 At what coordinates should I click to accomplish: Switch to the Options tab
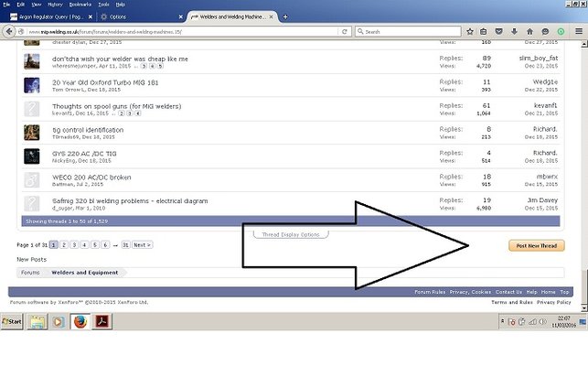coord(137,16)
